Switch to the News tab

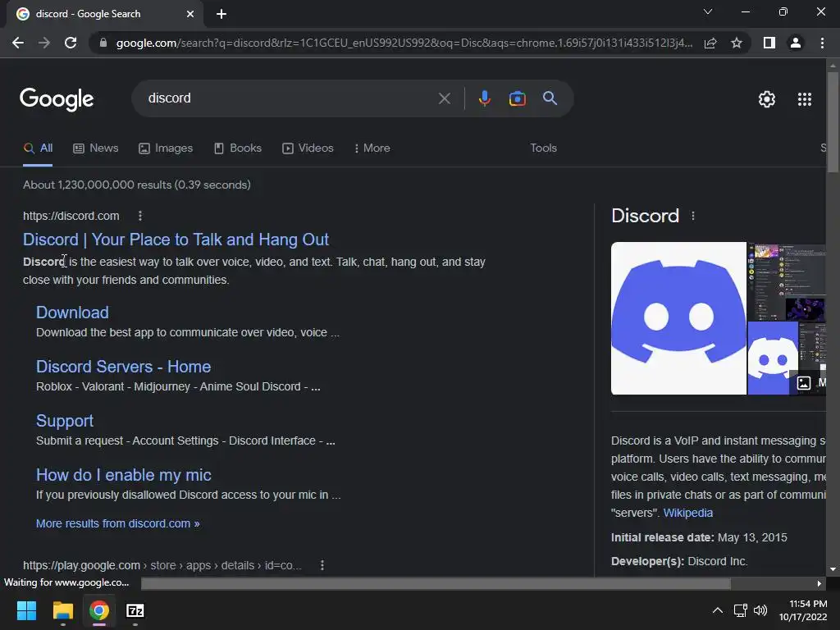(96, 148)
